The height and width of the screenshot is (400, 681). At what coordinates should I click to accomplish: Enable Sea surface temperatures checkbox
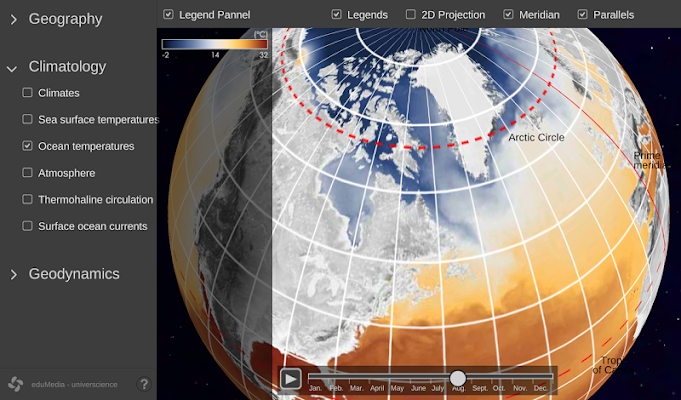point(27,119)
